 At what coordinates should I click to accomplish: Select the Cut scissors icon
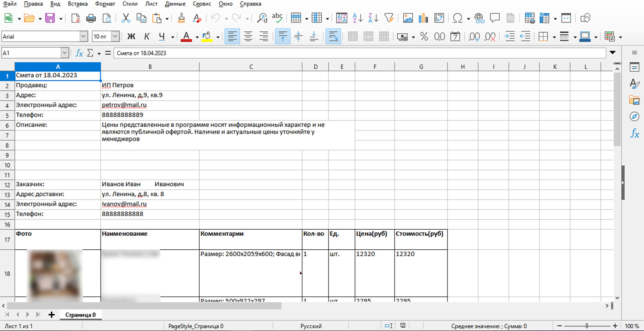click(126, 18)
